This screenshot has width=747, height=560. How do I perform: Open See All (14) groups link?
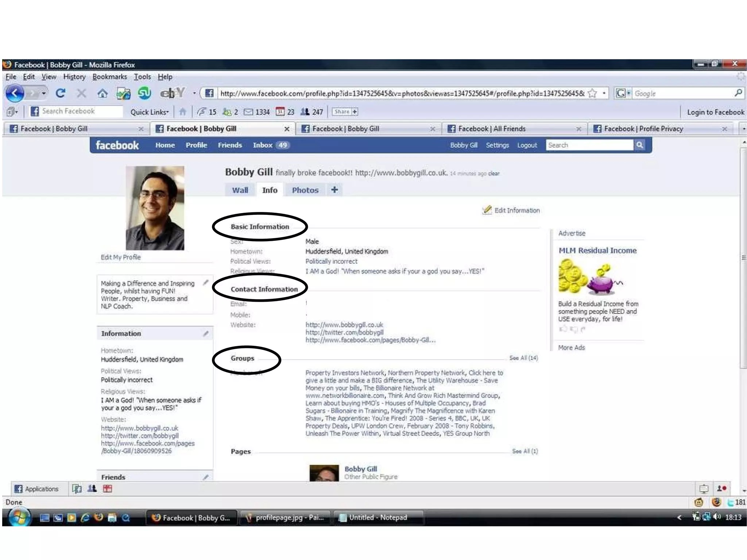523,358
